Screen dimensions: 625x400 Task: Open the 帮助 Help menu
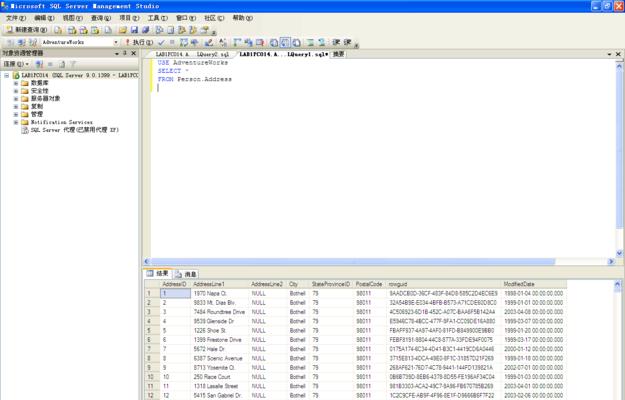[242, 18]
